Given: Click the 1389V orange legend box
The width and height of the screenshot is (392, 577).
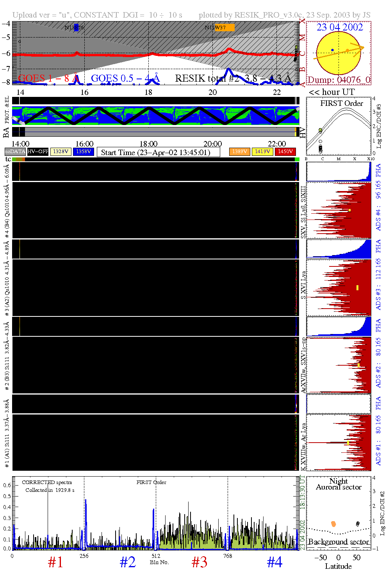Looking at the screenshot, I should tap(239, 152).
